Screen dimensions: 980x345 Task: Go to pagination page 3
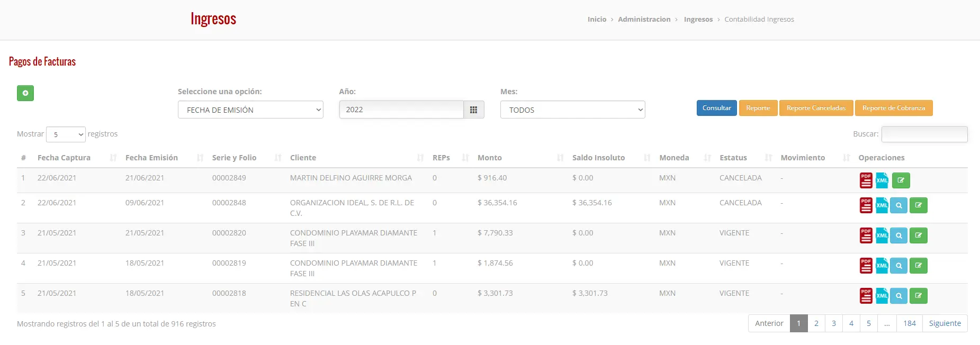point(834,323)
